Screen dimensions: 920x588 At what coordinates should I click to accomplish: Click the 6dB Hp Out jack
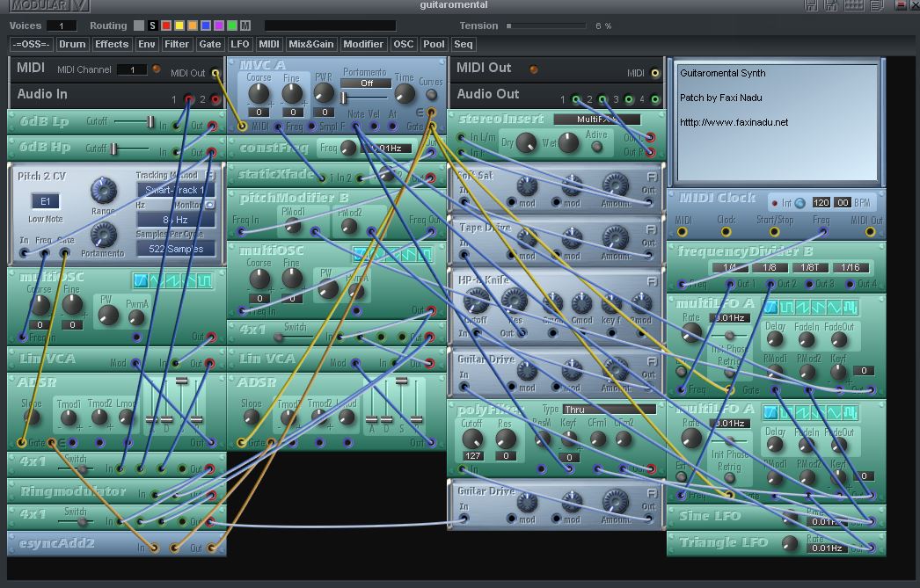point(212,152)
